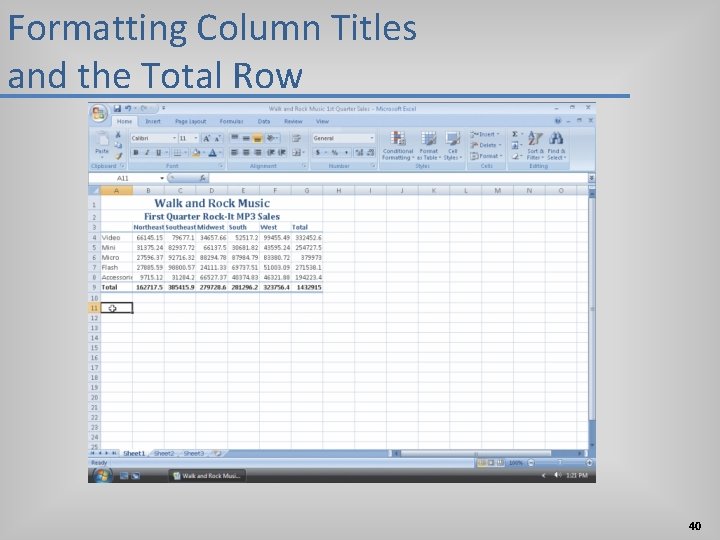Click the Format cells button
The height and width of the screenshot is (540, 720).
coord(486,156)
